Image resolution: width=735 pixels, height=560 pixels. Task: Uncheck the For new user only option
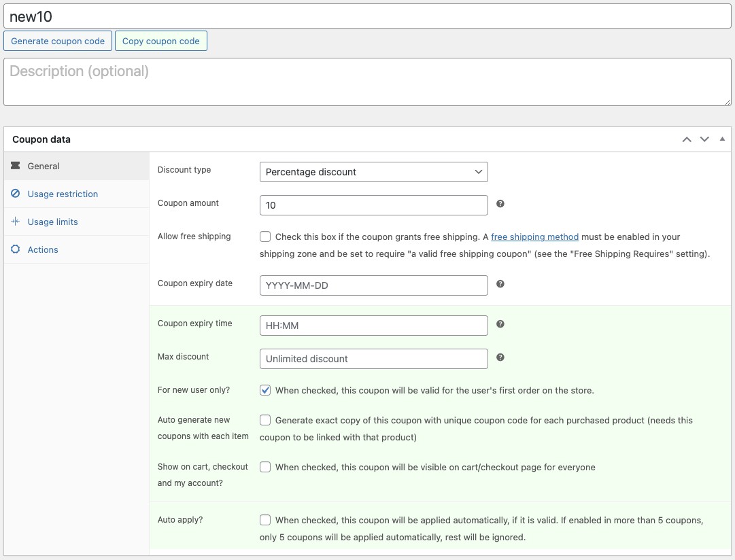coord(265,390)
